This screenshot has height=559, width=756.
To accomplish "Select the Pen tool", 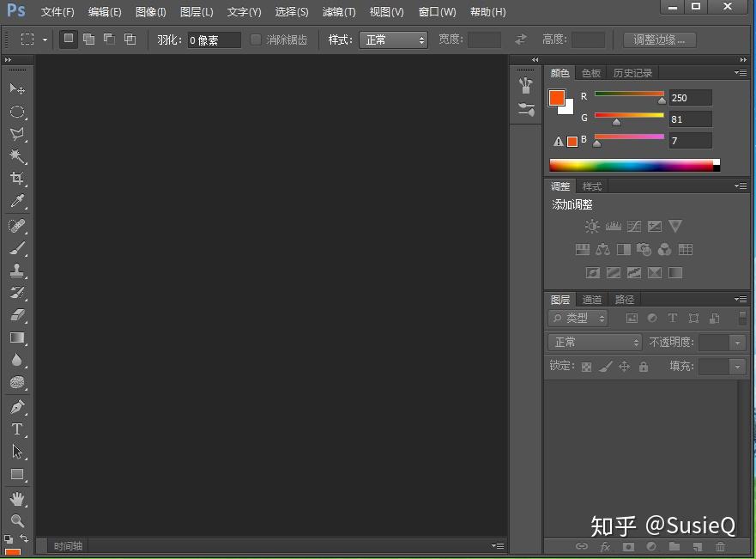I will [x=17, y=407].
